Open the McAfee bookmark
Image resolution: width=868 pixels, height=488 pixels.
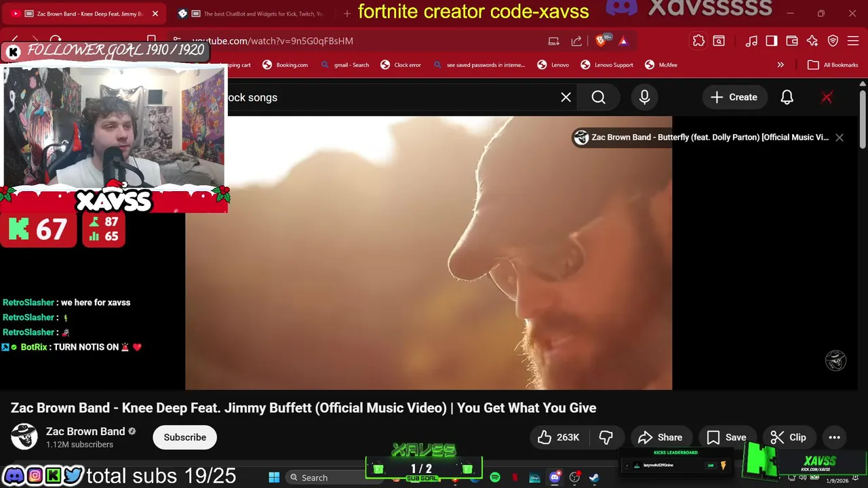pyautogui.click(x=660, y=65)
